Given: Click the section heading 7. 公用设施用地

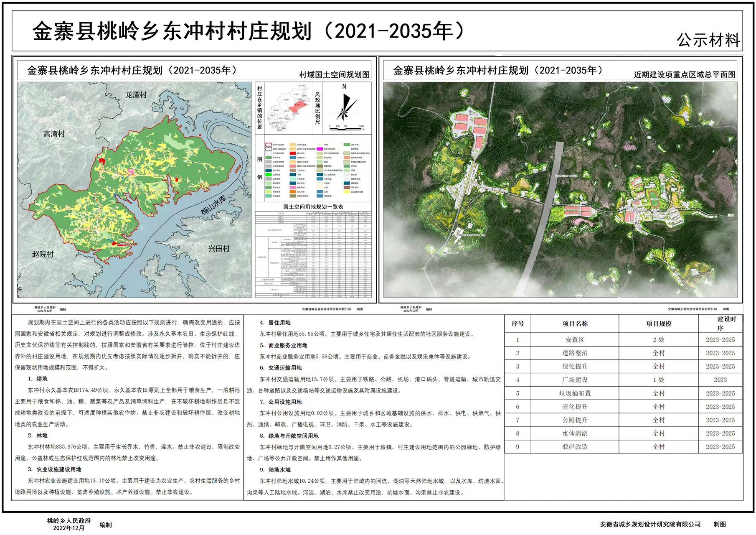Looking at the screenshot, I should click(280, 402).
